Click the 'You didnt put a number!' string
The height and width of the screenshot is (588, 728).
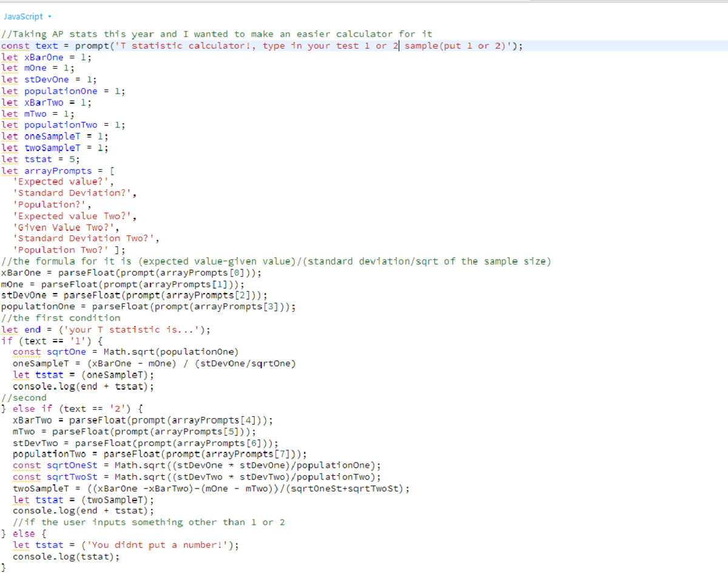(160, 545)
